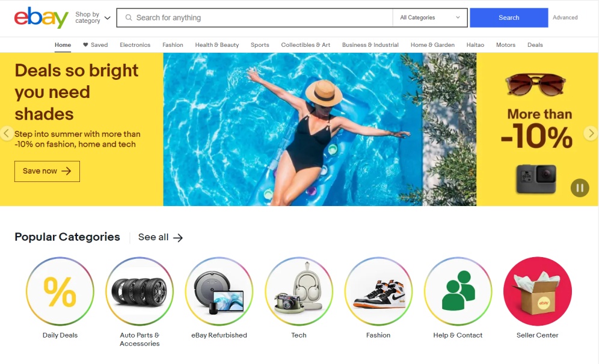599x364 pixels.
Task: Open the Home & Garden menu
Action: pyautogui.click(x=432, y=45)
